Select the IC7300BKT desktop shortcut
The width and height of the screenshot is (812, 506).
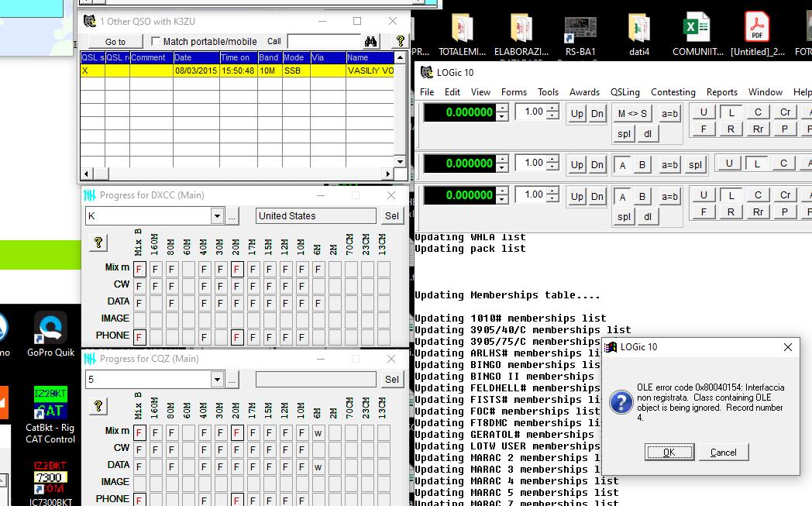pos(51,484)
